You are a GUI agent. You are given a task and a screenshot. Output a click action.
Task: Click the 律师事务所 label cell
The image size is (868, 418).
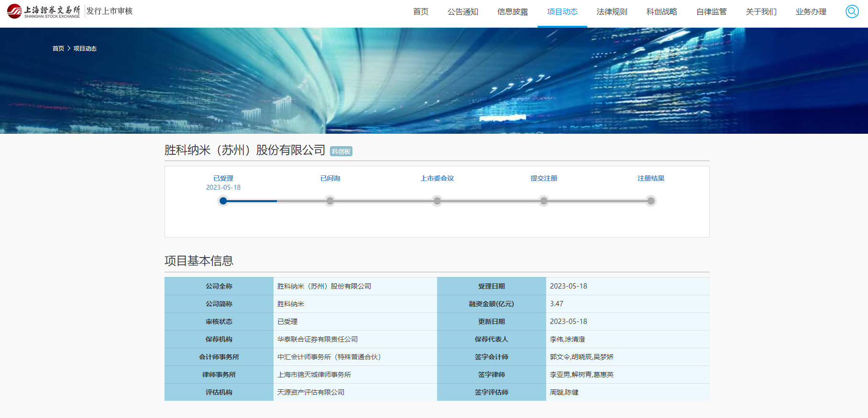pos(219,375)
